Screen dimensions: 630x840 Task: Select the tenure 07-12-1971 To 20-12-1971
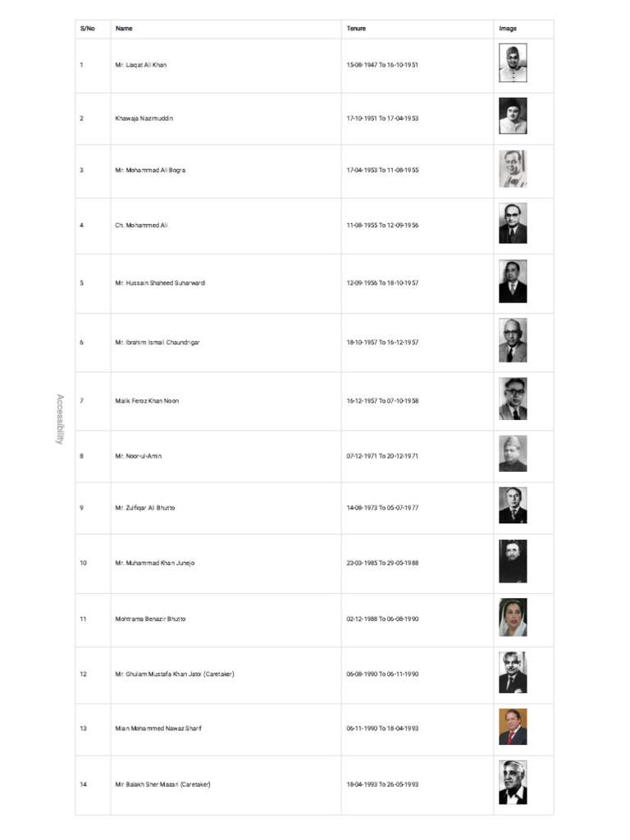(382, 455)
